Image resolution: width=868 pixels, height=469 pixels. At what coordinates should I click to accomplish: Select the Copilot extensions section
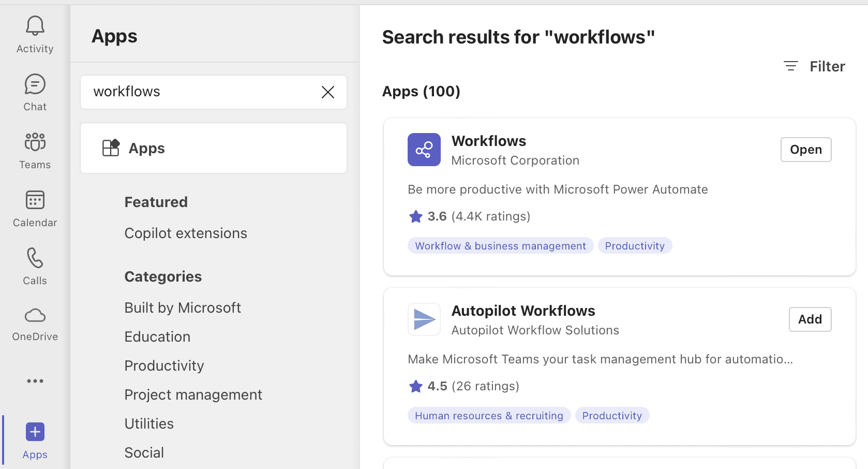185,233
